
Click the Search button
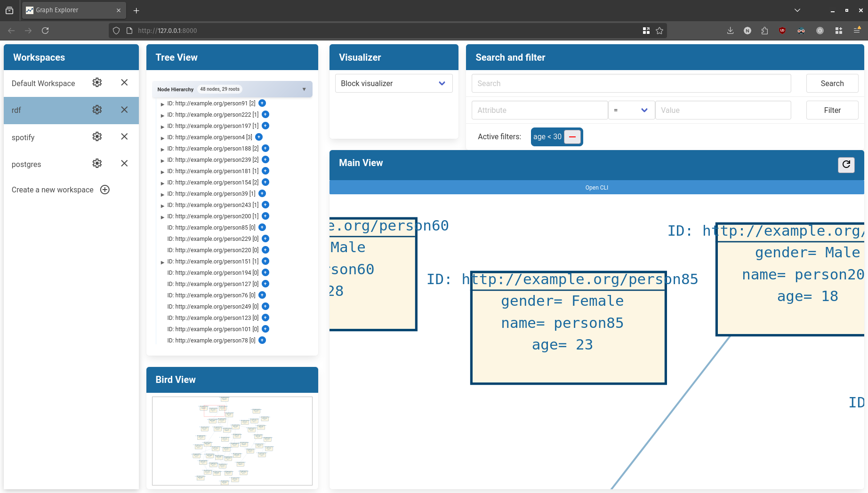[x=832, y=83]
